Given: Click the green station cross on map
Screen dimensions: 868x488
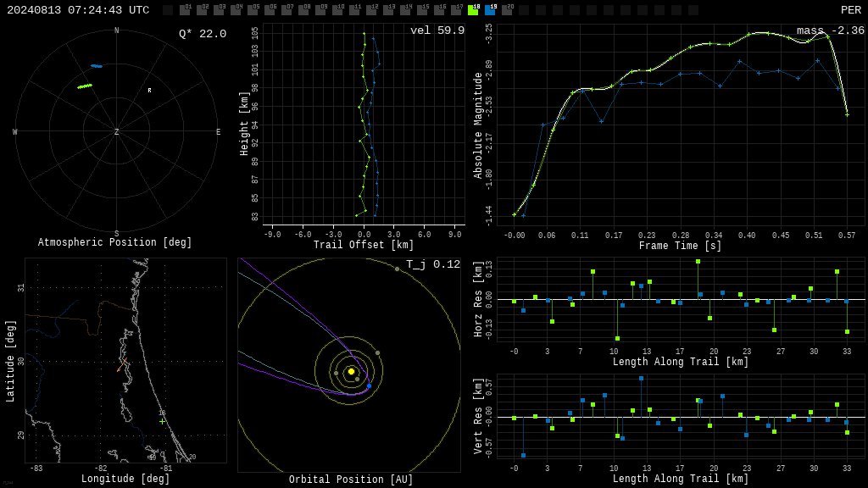Looking at the screenshot, I should click(x=162, y=422).
